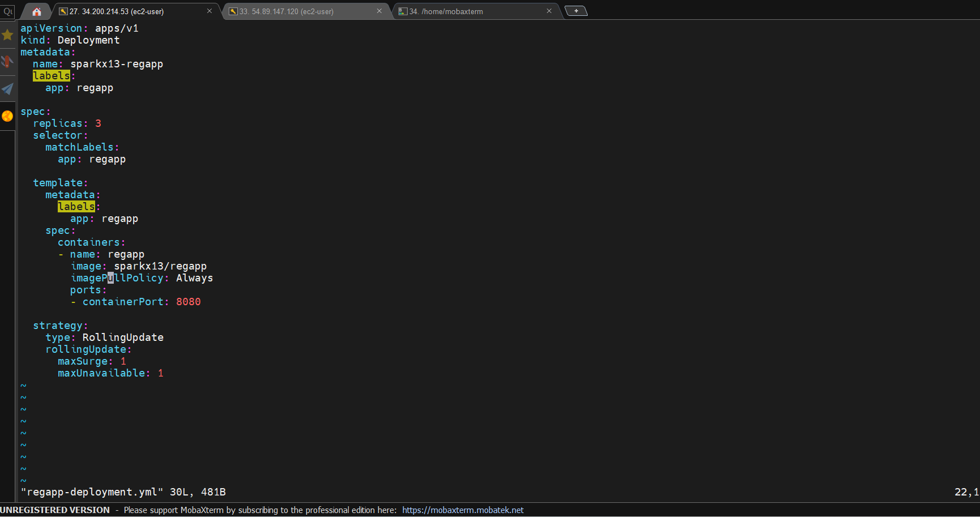The width and height of the screenshot is (980, 517).
Task: Follow the mobaxterm.mobatek.net subscription link
Action: [463, 510]
